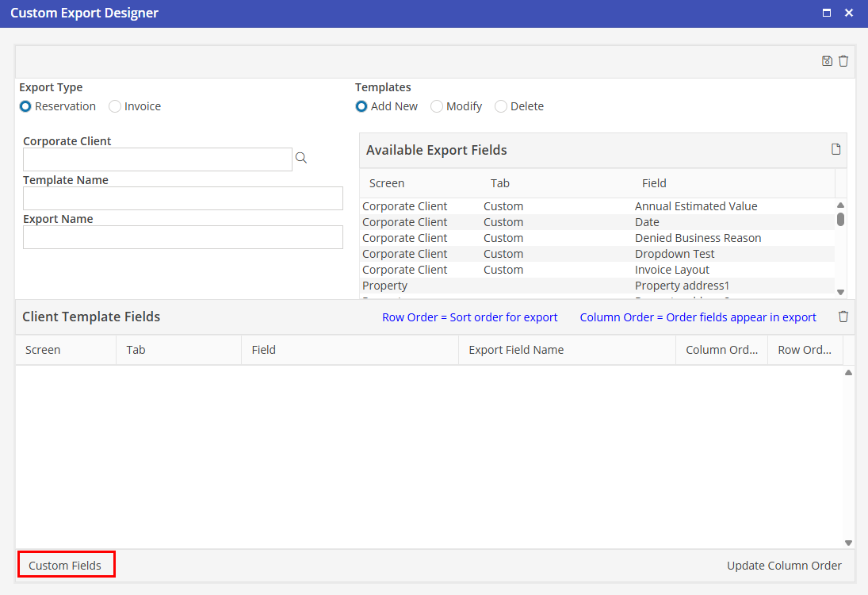
Task: Click trash icon in Client Template Fields header
Action: 843,317
